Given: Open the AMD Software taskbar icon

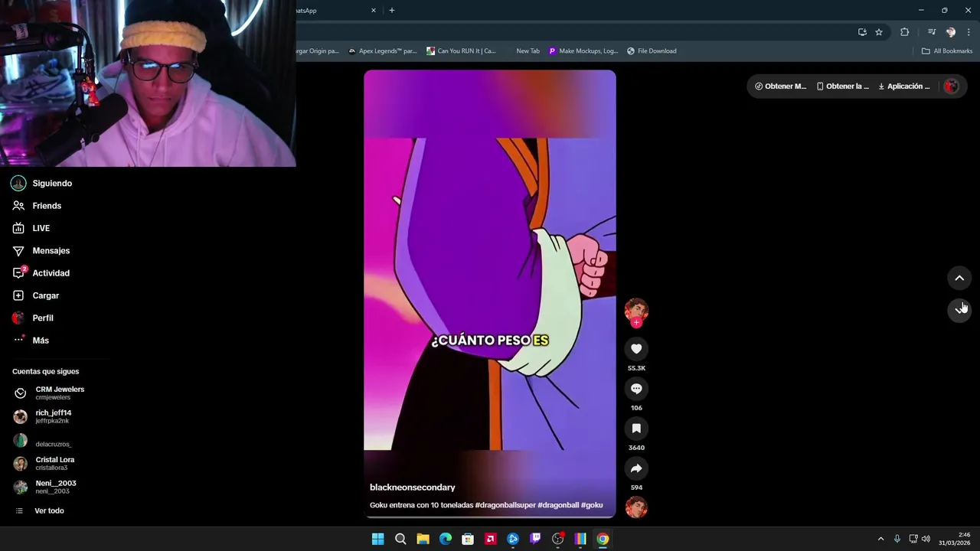Looking at the screenshot, I should (x=491, y=539).
